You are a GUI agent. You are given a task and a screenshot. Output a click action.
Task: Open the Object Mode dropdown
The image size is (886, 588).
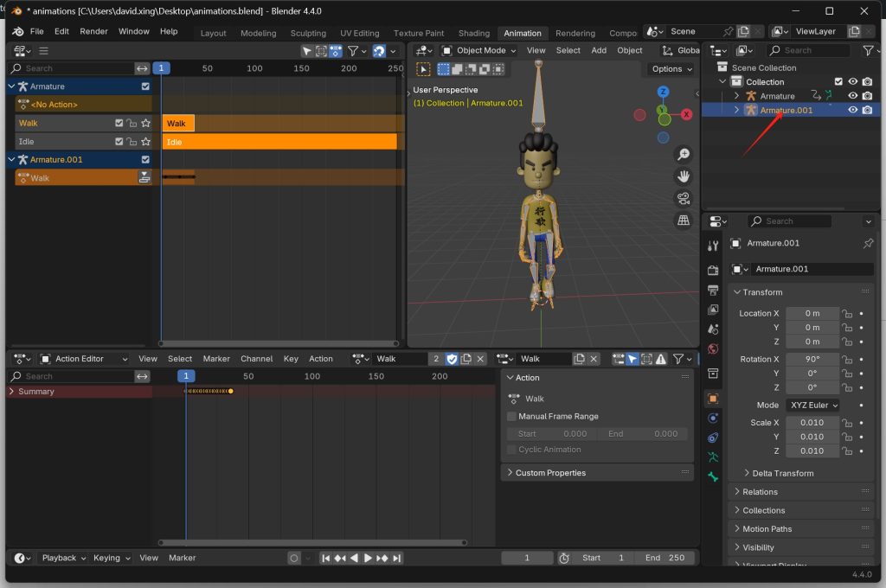tap(479, 50)
